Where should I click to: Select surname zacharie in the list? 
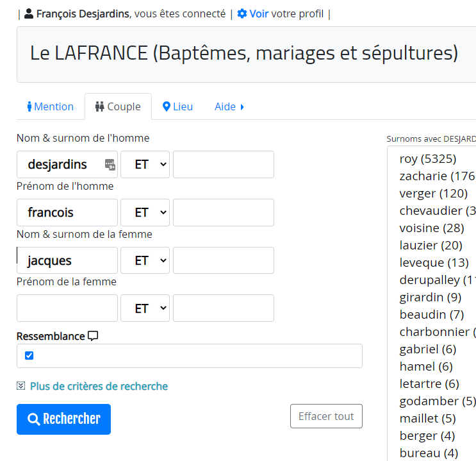coord(437,176)
